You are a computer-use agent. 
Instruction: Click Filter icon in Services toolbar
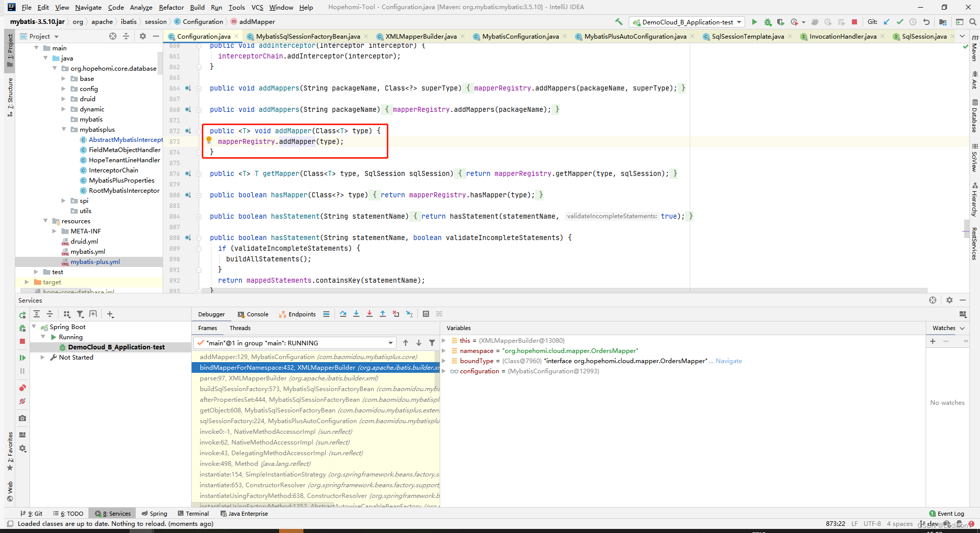pos(80,314)
